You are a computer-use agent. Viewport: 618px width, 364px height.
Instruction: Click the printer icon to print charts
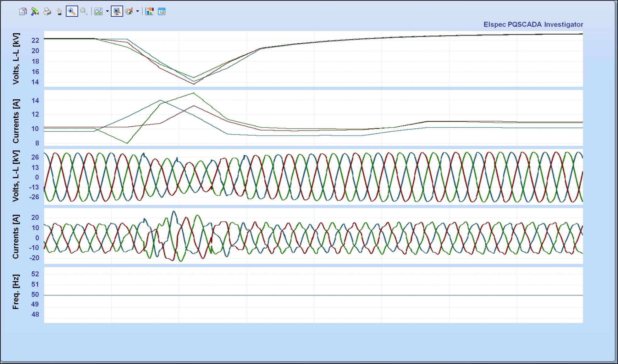pos(47,12)
